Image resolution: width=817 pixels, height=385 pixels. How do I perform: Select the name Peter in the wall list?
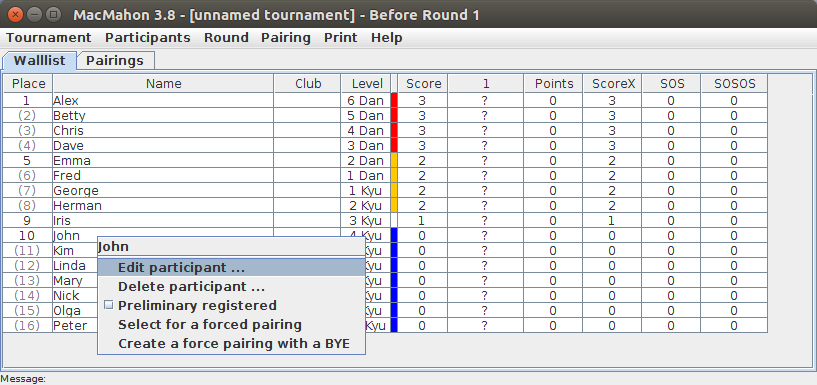[x=70, y=326]
